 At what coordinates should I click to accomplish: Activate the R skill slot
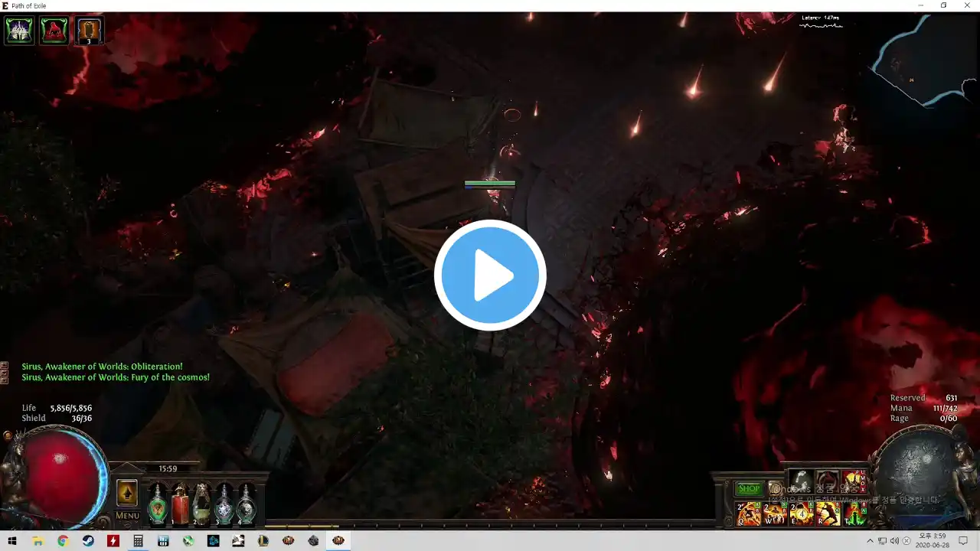[x=828, y=514]
